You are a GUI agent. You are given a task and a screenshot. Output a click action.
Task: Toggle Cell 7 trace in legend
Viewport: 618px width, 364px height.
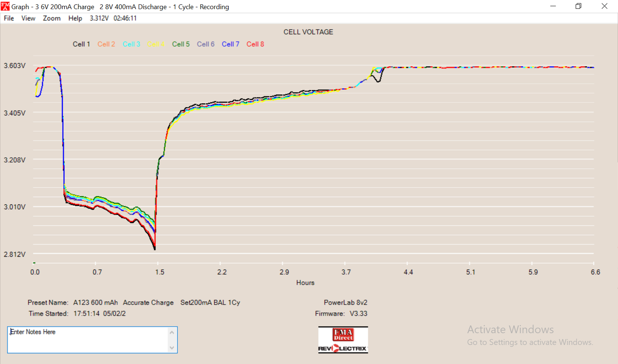pos(230,44)
